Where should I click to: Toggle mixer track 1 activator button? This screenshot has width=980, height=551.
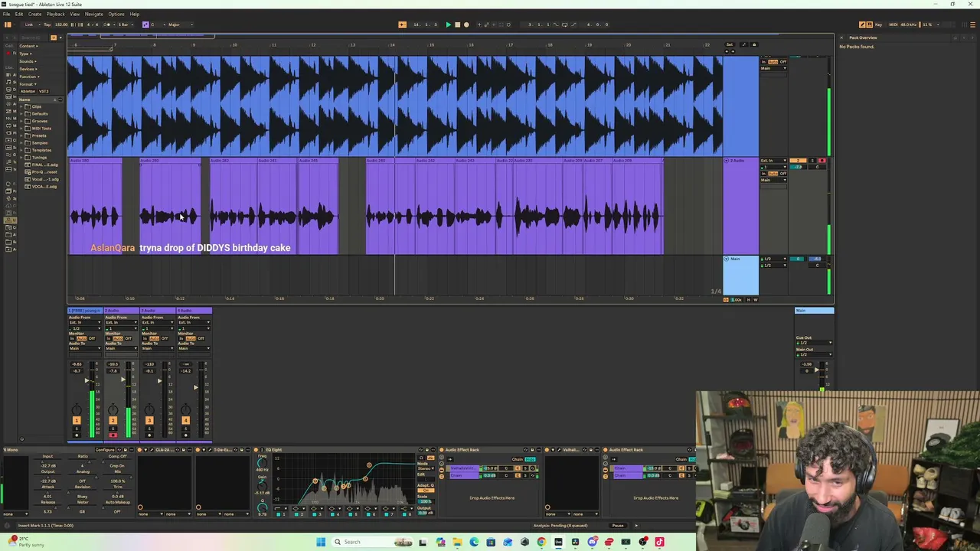tap(76, 420)
